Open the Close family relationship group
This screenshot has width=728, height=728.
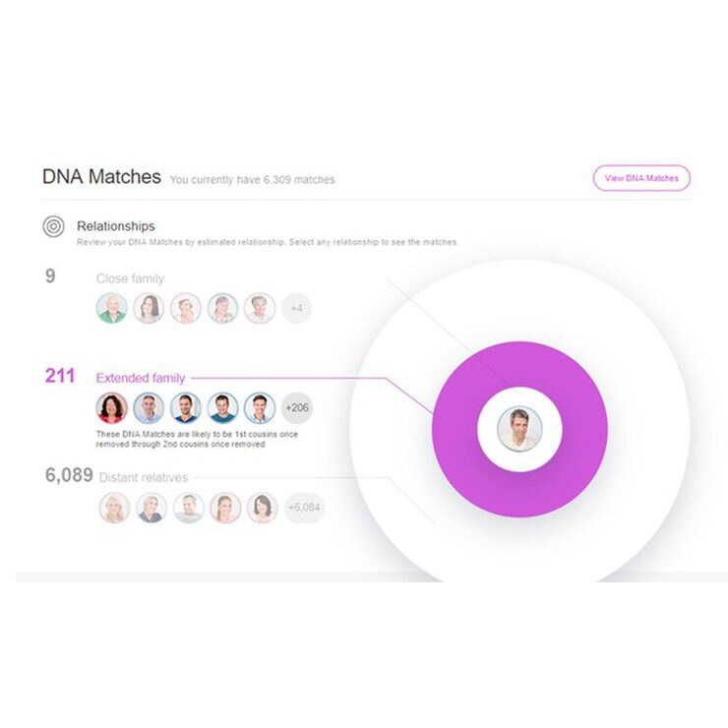130,278
